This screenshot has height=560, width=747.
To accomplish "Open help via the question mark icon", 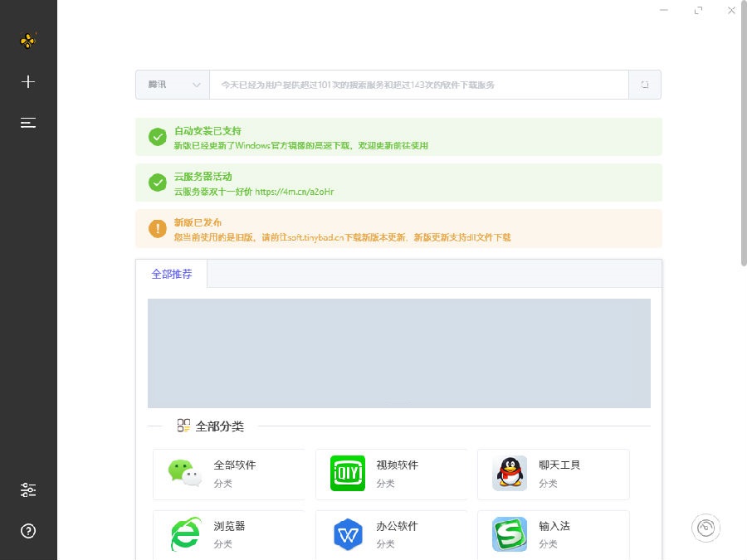I will [x=28, y=531].
